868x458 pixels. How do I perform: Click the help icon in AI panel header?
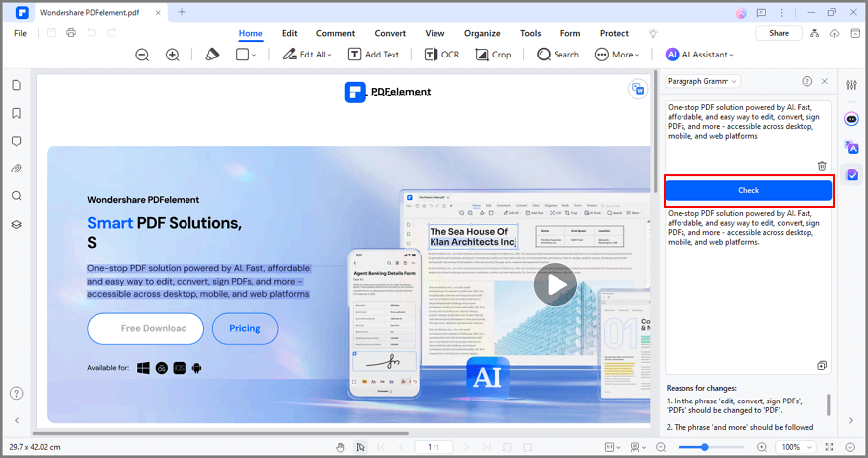pos(807,81)
